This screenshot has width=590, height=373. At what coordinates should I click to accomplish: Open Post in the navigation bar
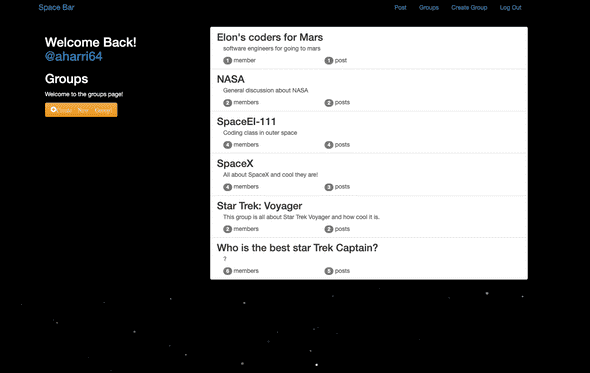400,8
